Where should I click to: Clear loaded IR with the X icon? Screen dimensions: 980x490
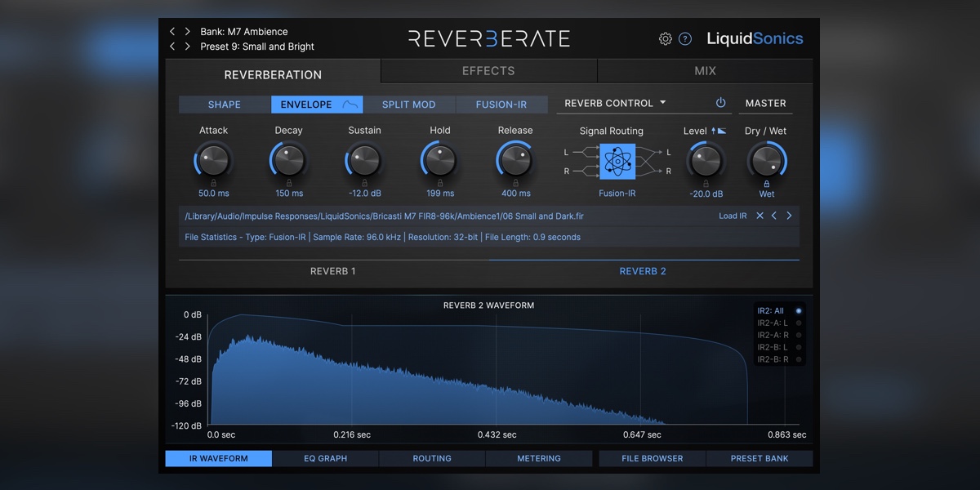click(759, 216)
